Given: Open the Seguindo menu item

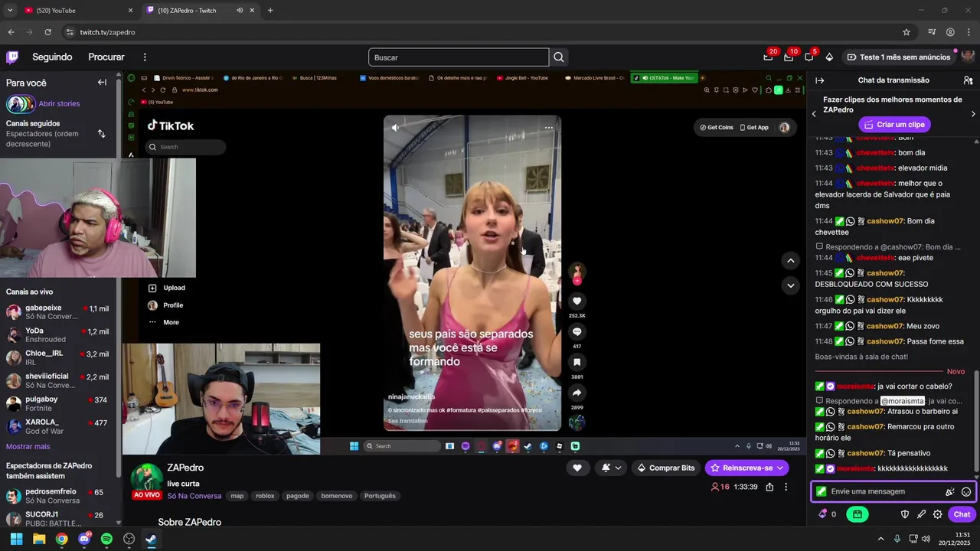Looking at the screenshot, I should [52, 57].
